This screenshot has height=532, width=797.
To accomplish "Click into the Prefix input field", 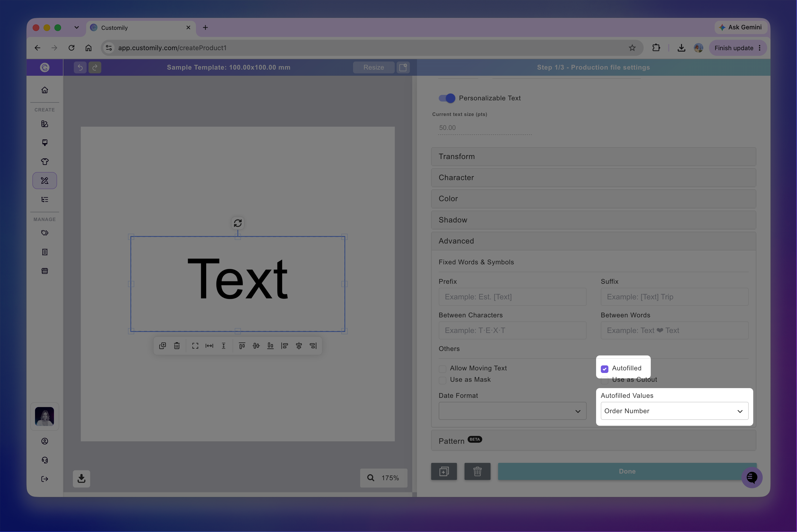I will [x=512, y=297].
